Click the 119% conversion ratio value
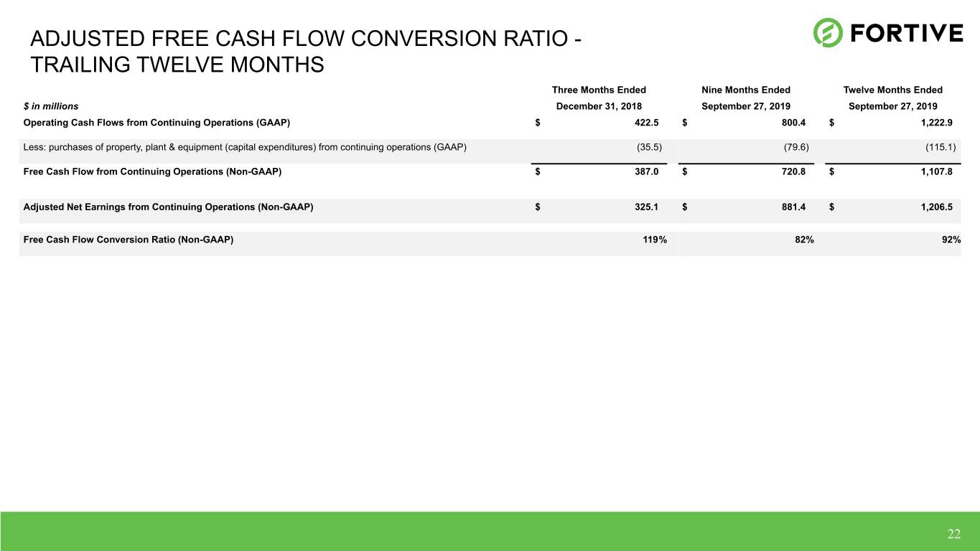980x551 pixels. pos(654,240)
